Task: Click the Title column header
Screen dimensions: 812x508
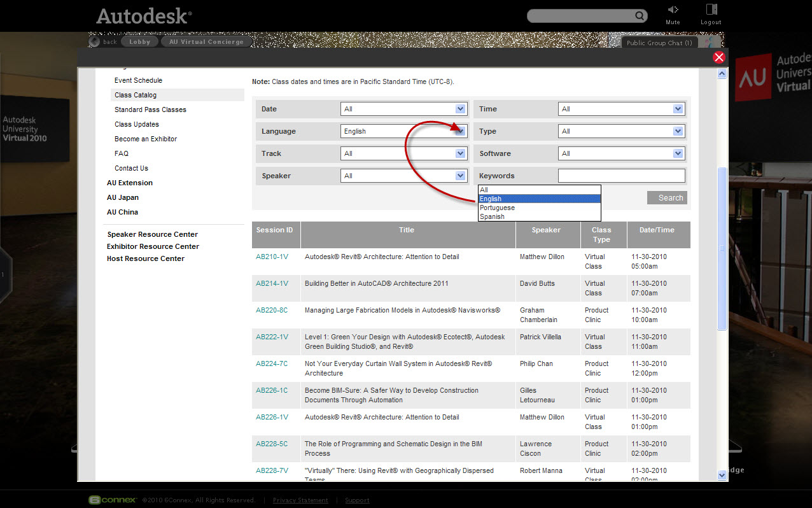Action: click(x=408, y=234)
